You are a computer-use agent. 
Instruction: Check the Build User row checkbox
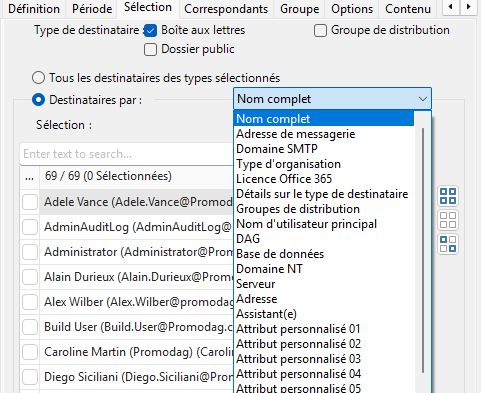click(30, 327)
